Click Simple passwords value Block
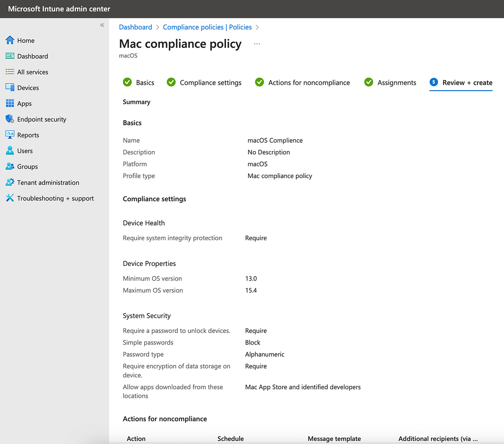This screenshot has width=504, height=444. (x=252, y=343)
